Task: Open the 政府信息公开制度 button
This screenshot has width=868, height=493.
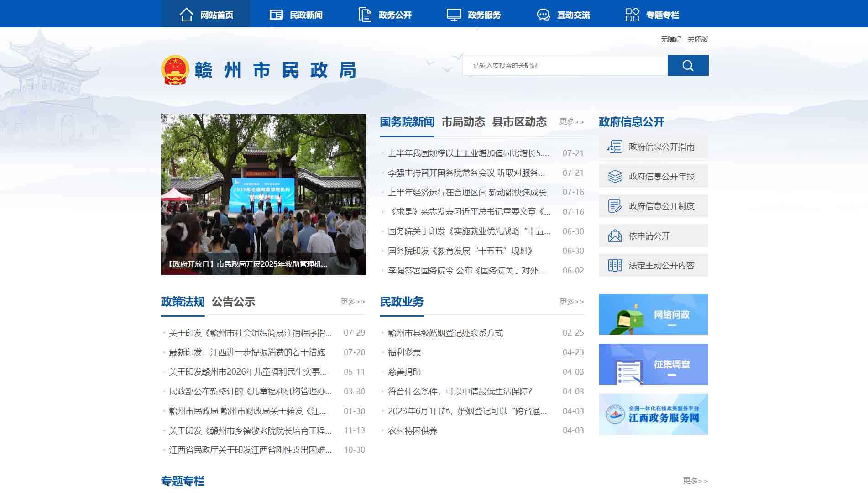Action: tap(653, 206)
